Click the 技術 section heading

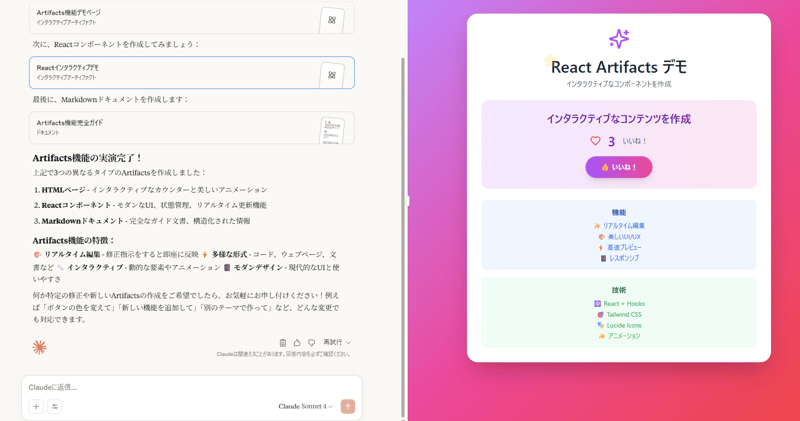[619, 290]
